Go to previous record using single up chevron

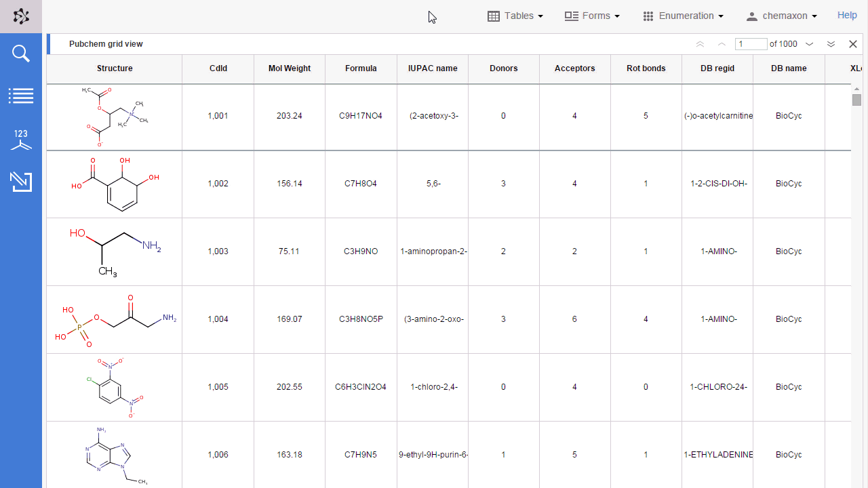pyautogui.click(x=722, y=43)
